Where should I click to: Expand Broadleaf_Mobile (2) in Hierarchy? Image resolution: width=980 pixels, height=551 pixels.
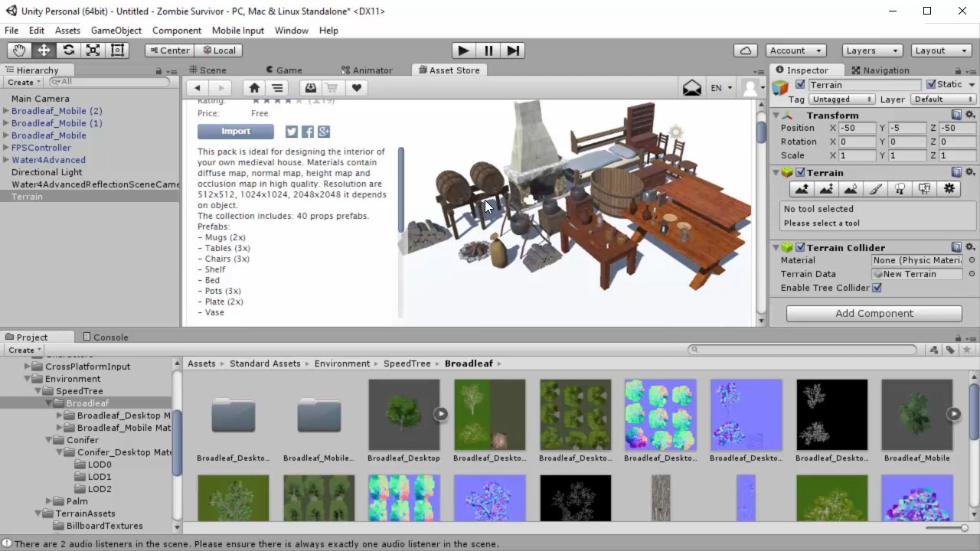[x=6, y=111]
